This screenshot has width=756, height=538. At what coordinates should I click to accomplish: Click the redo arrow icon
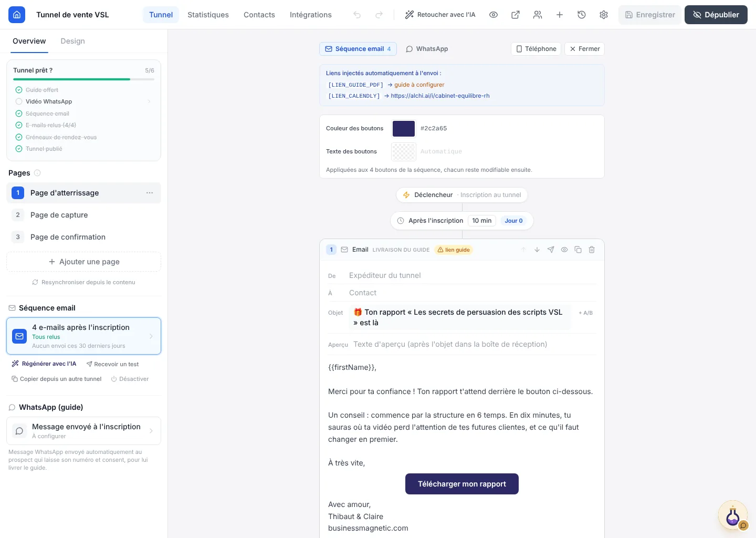(x=379, y=15)
